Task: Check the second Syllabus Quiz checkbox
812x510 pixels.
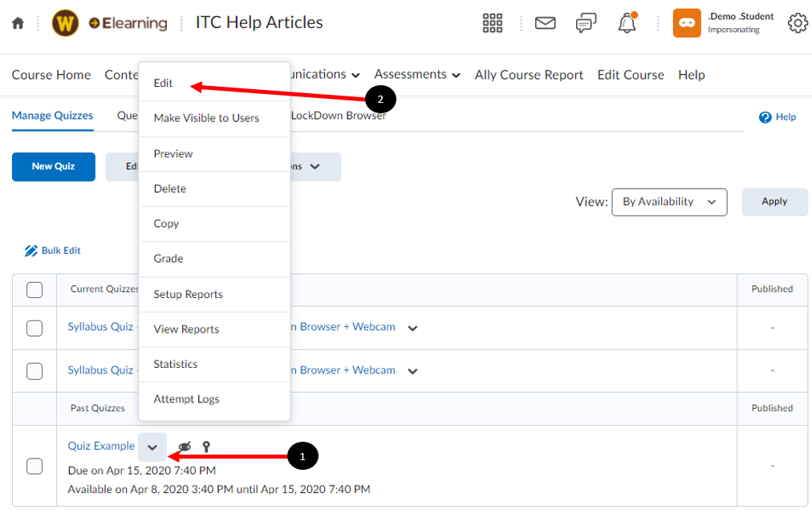Action: (35, 371)
